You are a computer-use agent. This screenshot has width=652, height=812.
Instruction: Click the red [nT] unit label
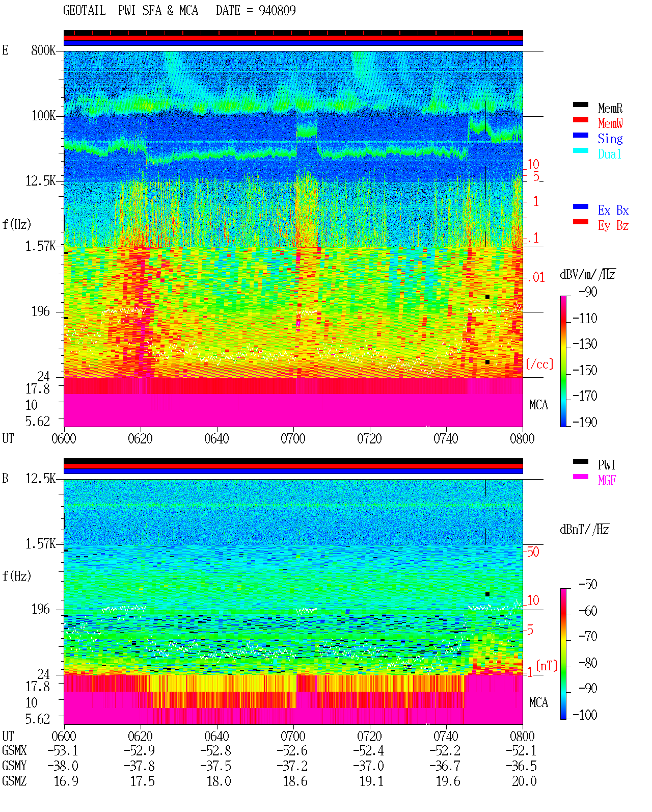click(547, 666)
